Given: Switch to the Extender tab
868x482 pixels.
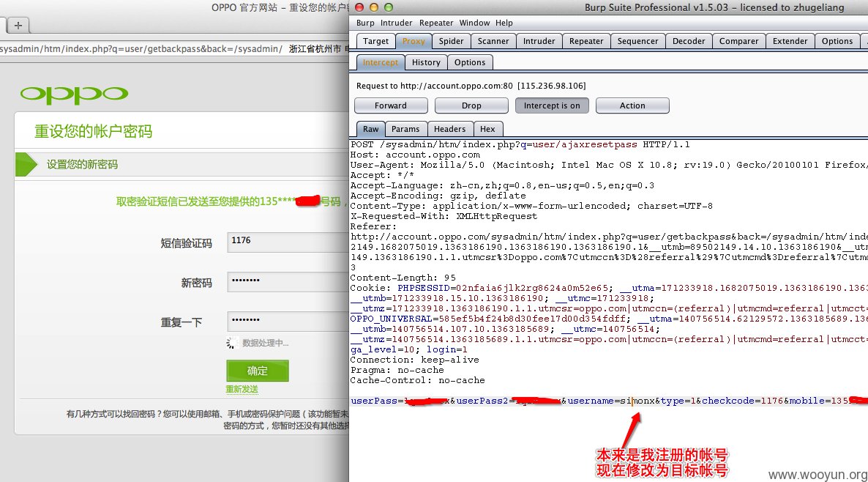Looking at the screenshot, I should point(790,41).
